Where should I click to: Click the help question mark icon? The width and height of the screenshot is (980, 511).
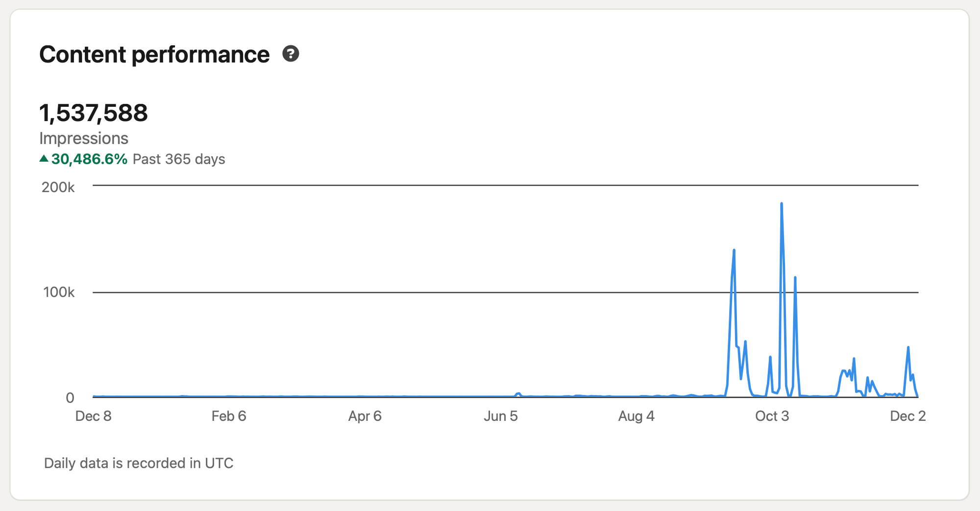pos(291,54)
